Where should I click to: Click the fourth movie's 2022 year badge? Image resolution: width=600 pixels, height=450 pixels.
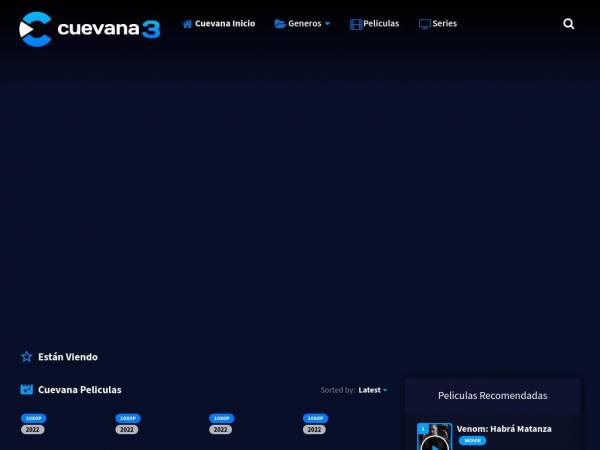[x=314, y=430]
